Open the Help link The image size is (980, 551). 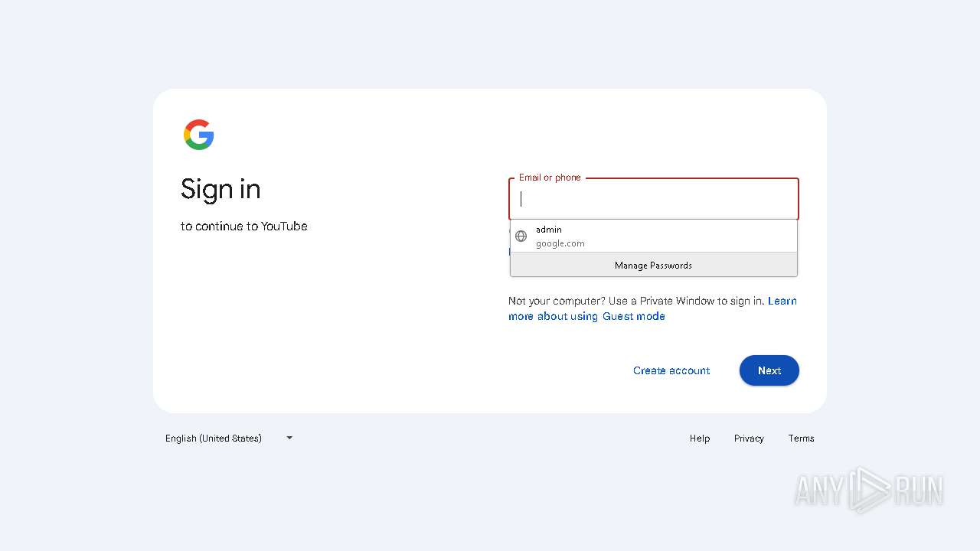(699, 439)
